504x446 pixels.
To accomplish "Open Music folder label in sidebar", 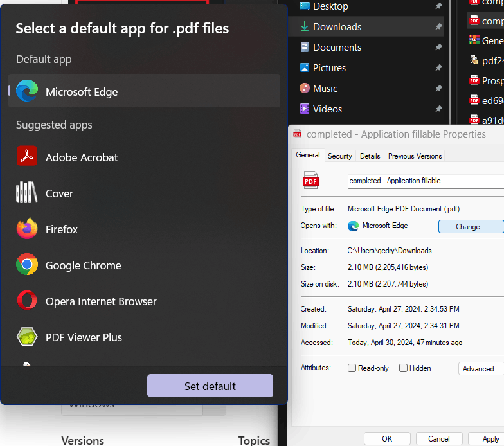I will pos(325,89).
